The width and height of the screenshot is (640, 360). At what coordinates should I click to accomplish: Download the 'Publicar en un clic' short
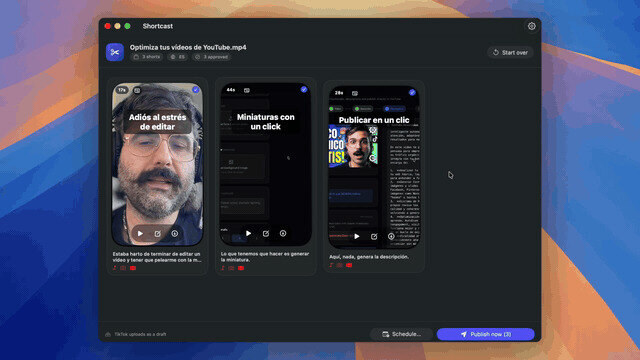coord(391,236)
